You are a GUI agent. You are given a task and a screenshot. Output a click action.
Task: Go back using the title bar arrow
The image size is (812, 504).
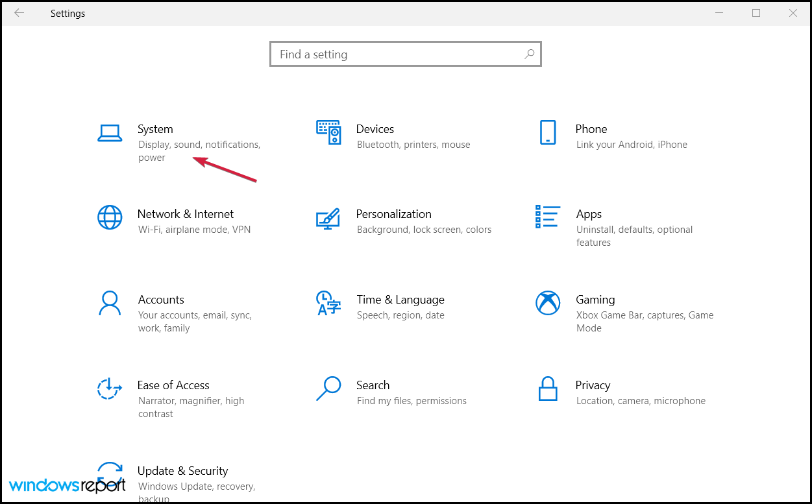pyautogui.click(x=19, y=13)
